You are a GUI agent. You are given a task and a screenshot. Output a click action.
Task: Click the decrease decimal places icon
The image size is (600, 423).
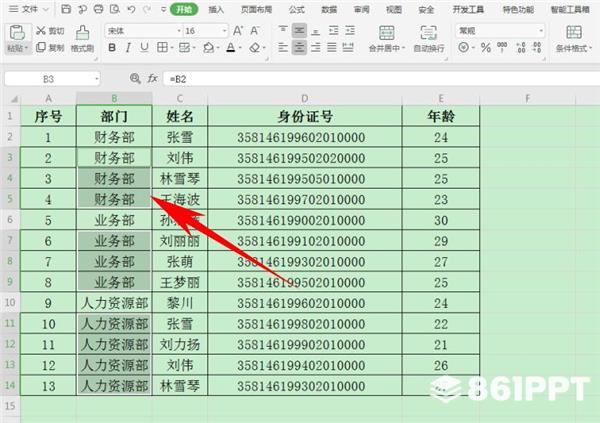pyautogui.click(x=537, y=47)
